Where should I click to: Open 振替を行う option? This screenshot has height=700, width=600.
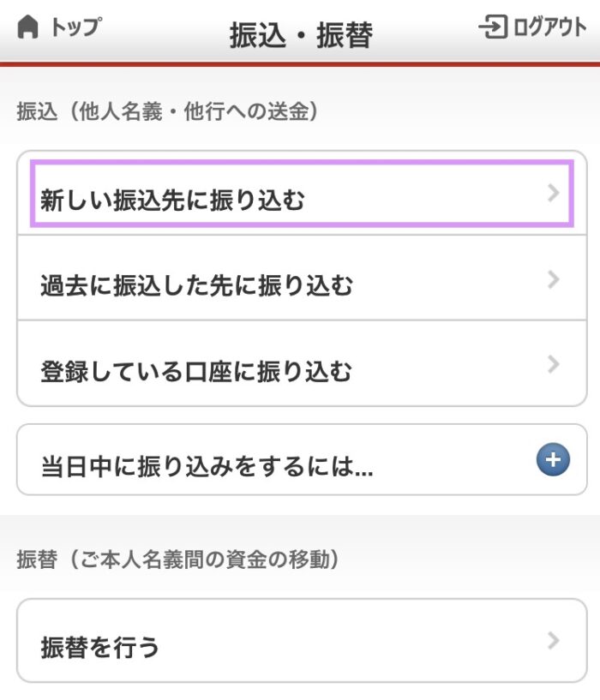click(x=302, y=641)
